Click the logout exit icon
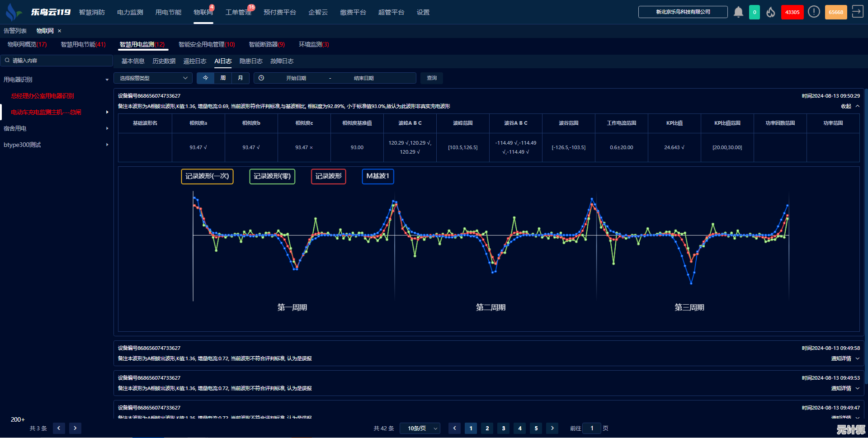This screenshot has height=438, width=868. tap(857, 12)
